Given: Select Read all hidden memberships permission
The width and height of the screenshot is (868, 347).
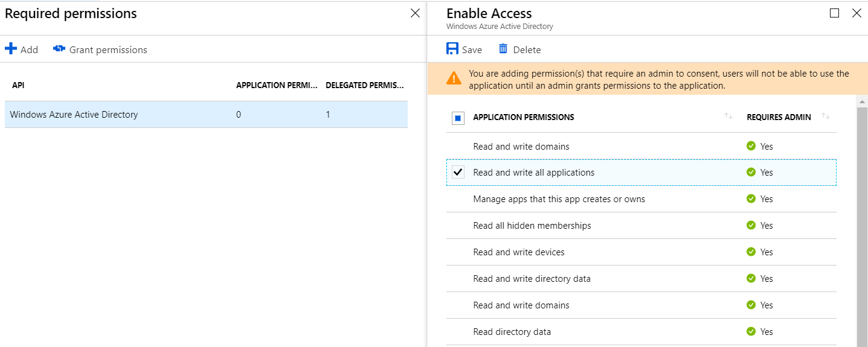Looking at the screenshot, I should [x=532, y=226].
